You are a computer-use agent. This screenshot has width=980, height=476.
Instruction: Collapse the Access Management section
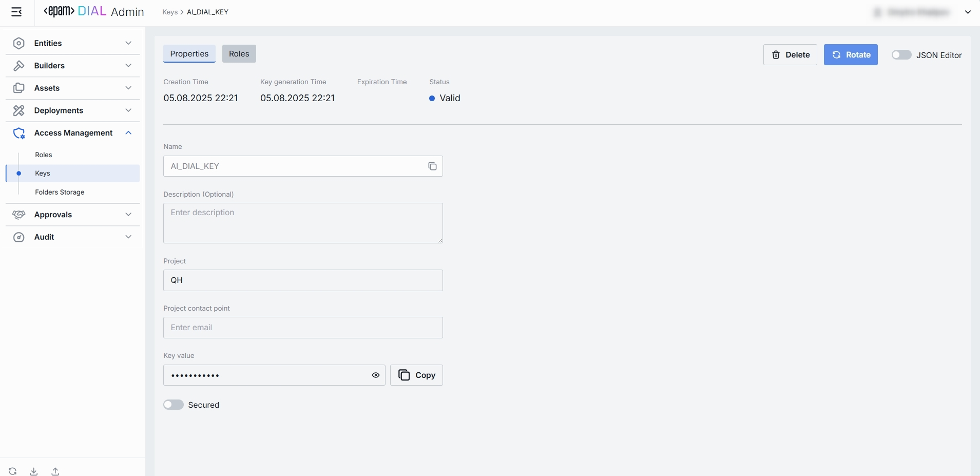pyautogui.click(x=128, y=133)
